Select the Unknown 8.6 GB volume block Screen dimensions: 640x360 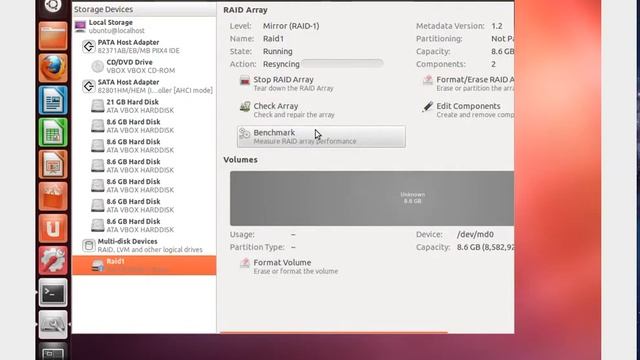(372, 198)
